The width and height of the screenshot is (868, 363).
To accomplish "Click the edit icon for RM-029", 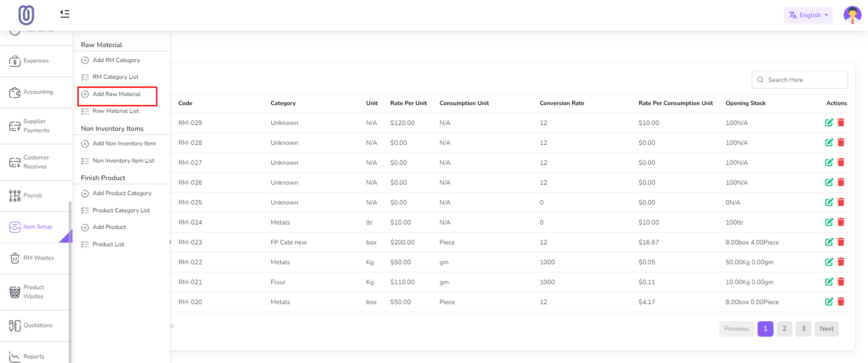I will [x=828, y=123].
